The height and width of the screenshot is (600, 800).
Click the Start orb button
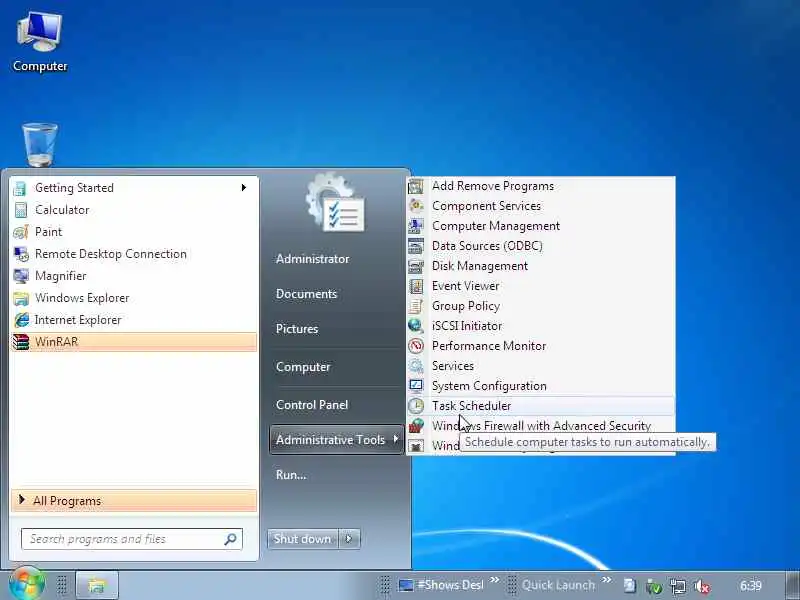27,584
